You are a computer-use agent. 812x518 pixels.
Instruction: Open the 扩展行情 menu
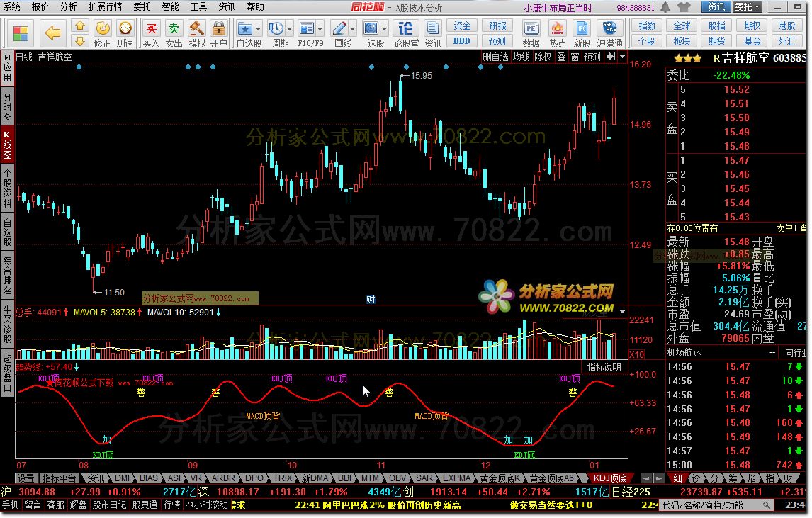point(105,6)
